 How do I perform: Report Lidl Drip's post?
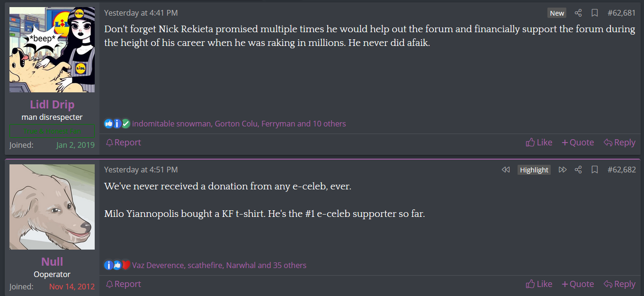(x=123, y=143)
